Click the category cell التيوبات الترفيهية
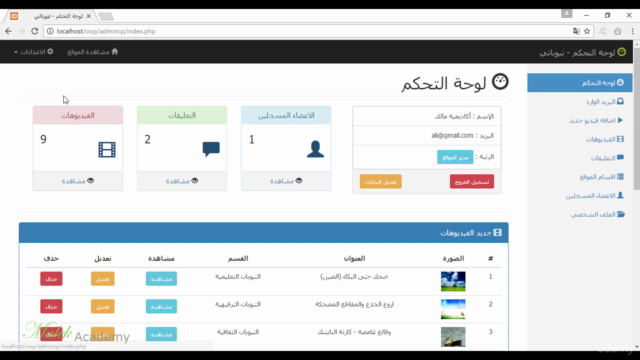Screen dimensions: 640x360 pyautogui.click(x=238, y=304)
